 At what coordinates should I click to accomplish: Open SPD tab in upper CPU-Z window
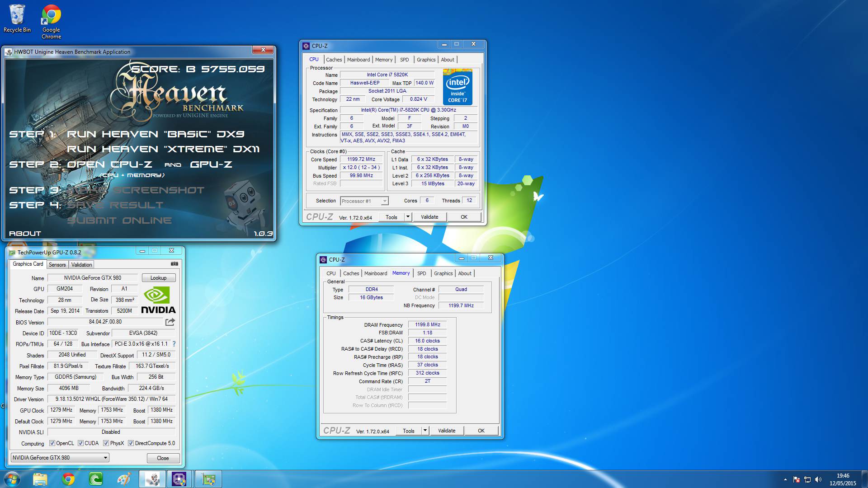point(405,60)
